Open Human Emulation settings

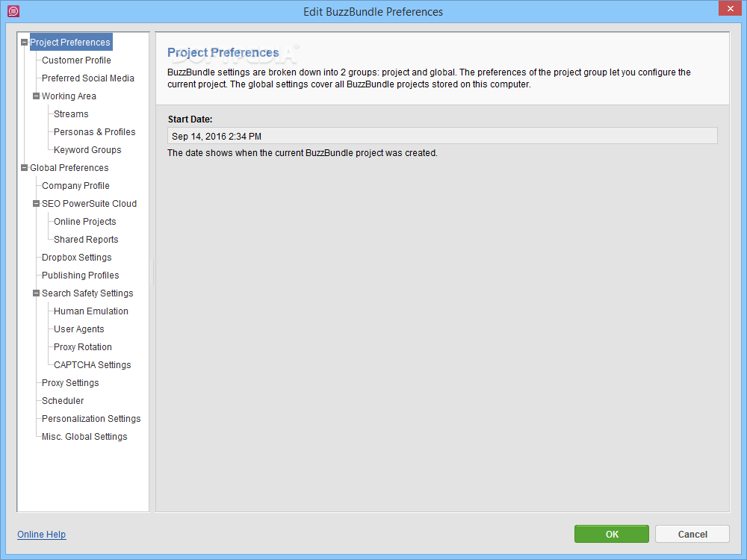[90, 311]
